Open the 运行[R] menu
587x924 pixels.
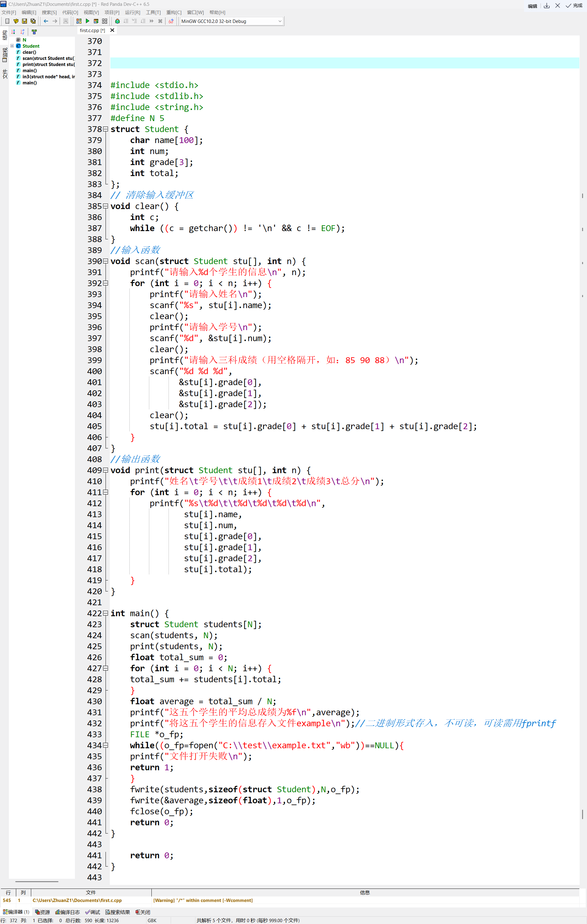(x=132, y=13)
